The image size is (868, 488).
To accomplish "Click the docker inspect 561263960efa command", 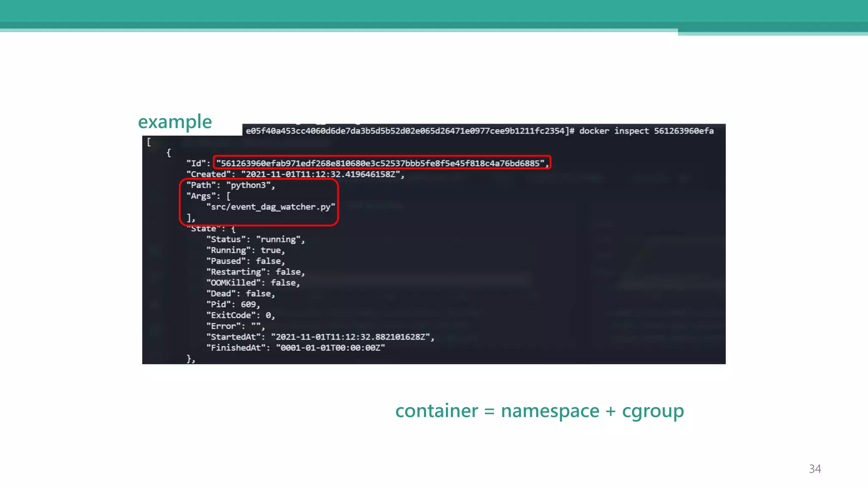I will (646, 131).
